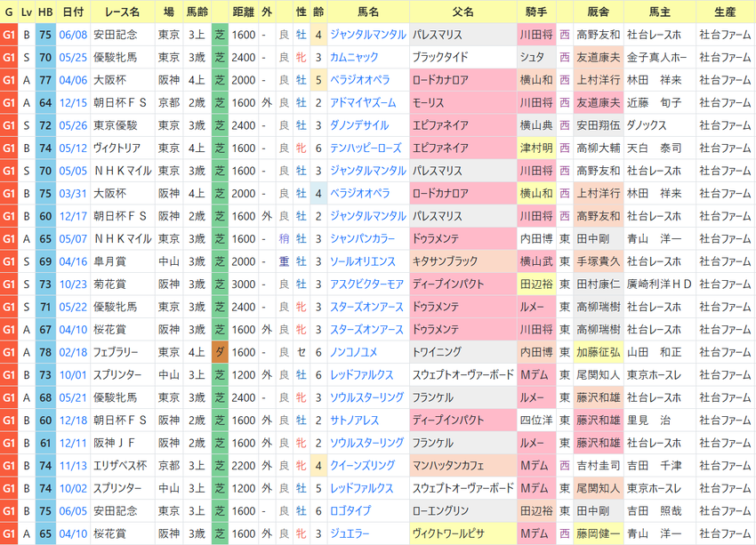
Task: Open the 03/31 date link
Action: [73, 193]
